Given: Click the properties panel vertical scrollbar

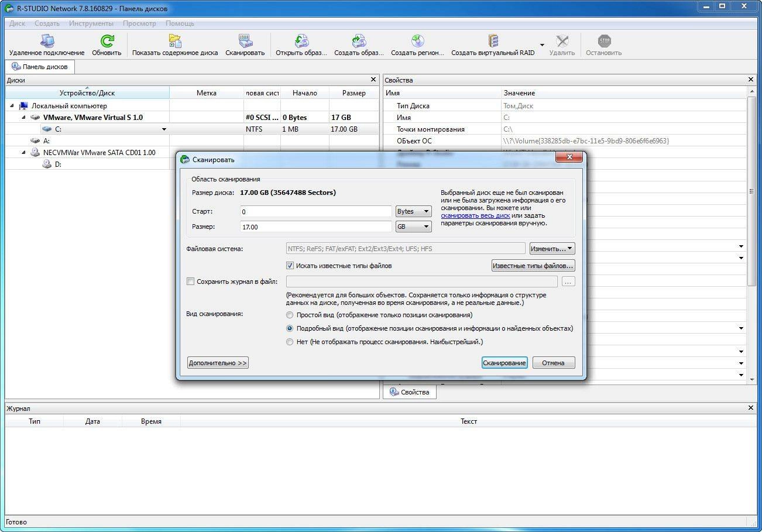Looking at the screenshot, I should pos(751,190).
